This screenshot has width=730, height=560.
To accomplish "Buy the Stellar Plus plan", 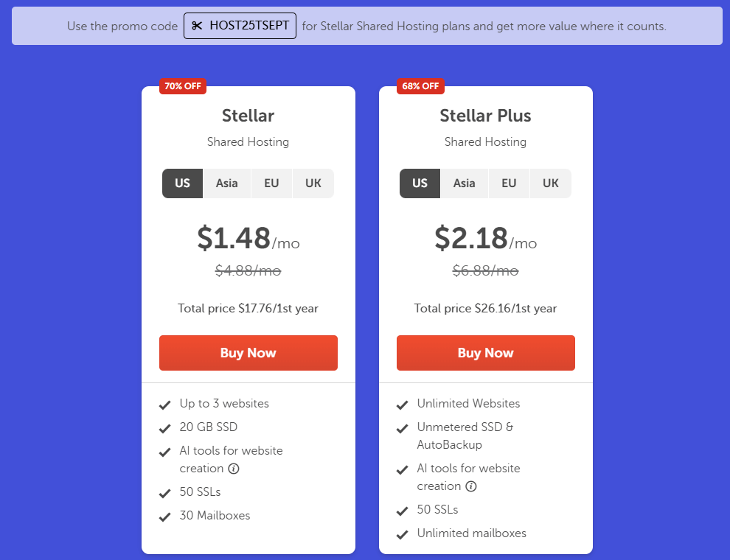I will 485,353.
